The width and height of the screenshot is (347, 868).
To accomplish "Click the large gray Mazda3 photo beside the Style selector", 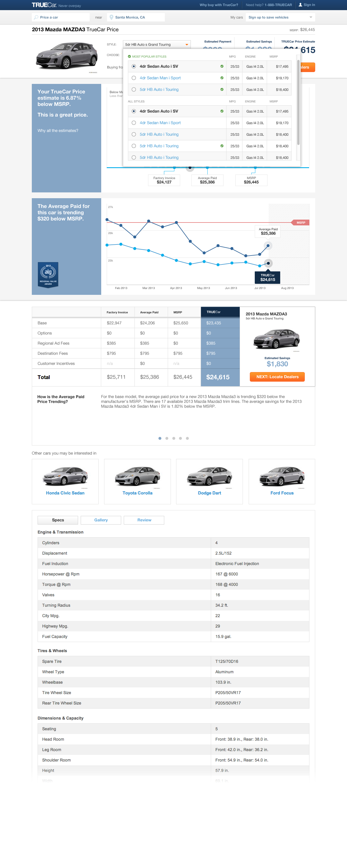I will 67,56.
